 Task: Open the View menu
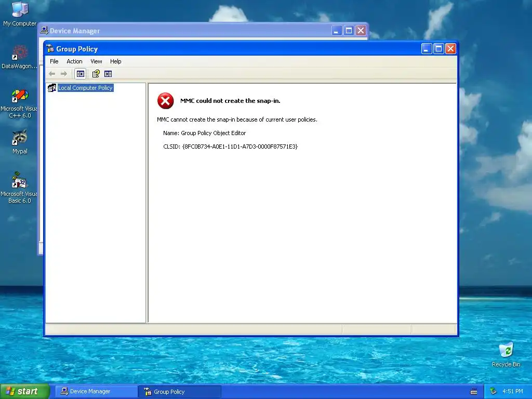pos(96,61)
